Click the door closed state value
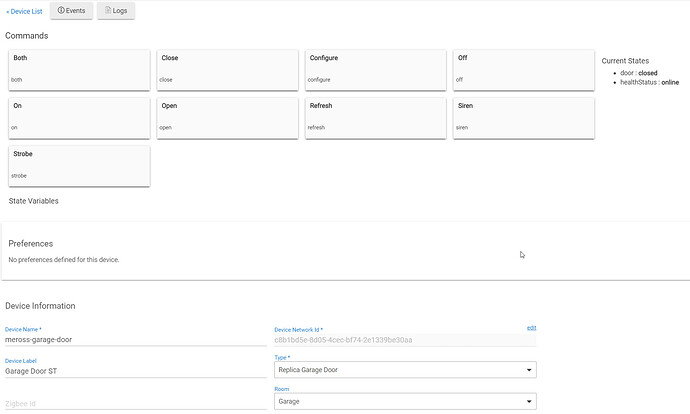Image resolution: width=690 pixels, height=414 pixels. pos(648,73)
